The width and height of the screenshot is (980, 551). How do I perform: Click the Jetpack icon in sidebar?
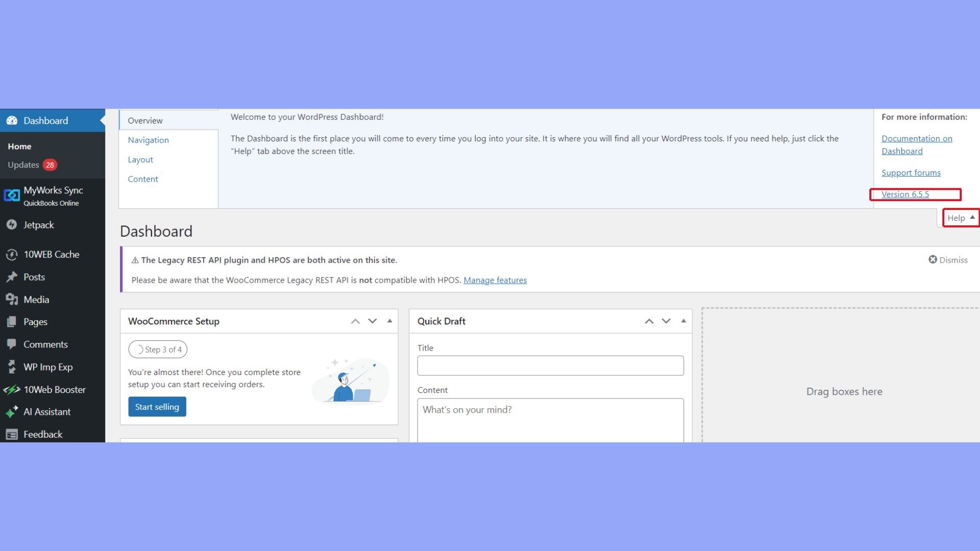(x=12, y=225)
